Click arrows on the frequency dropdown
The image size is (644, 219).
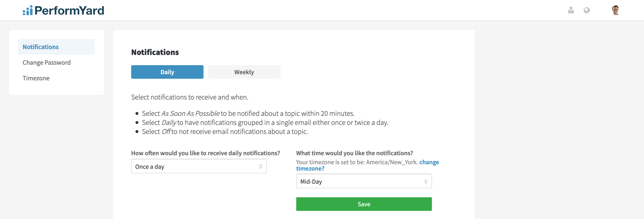261,166
